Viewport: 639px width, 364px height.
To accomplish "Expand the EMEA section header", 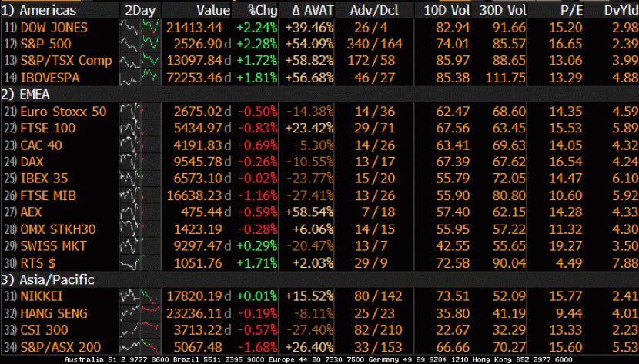I will (x=25, y=95).
